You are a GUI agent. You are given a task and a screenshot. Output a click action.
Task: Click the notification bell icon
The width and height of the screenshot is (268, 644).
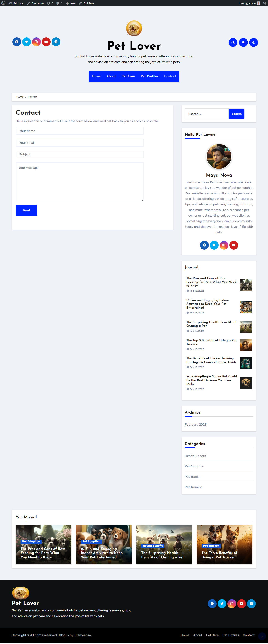click(243, 43)
